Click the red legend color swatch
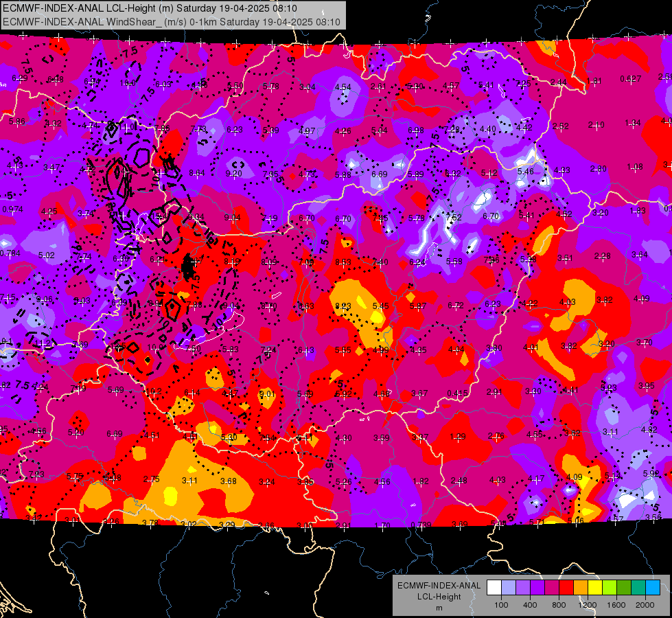Image resolution: width=672 pixels, height=618 pixels. coord(566,588)
